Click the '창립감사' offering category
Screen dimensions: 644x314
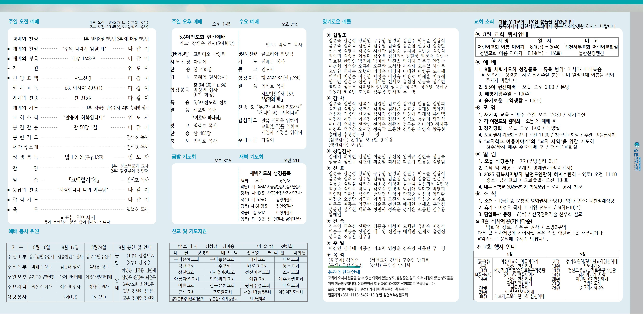click(x=342, y=151)
